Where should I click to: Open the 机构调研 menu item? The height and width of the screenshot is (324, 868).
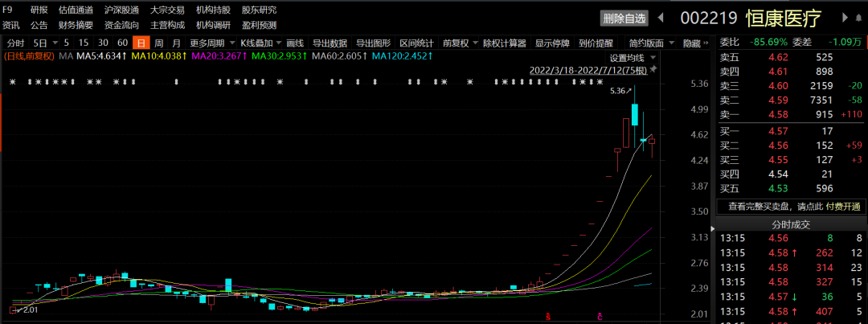coord(213,26)
